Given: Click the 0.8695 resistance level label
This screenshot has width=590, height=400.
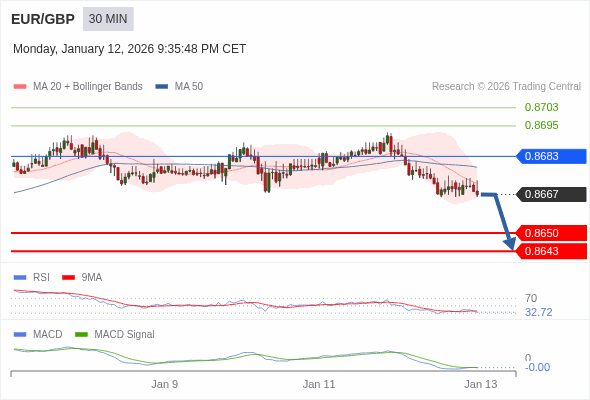Looking at the screenshot, I should 541,125.
